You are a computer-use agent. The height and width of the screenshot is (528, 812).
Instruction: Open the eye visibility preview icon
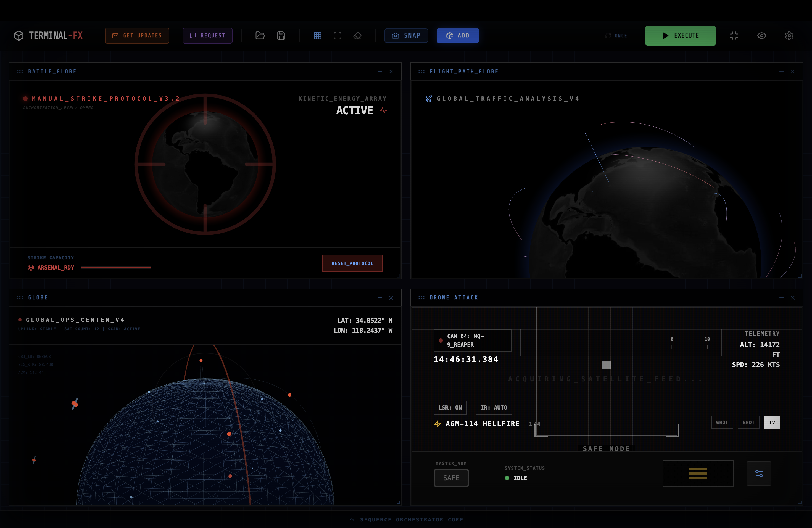tap(762, 35)
